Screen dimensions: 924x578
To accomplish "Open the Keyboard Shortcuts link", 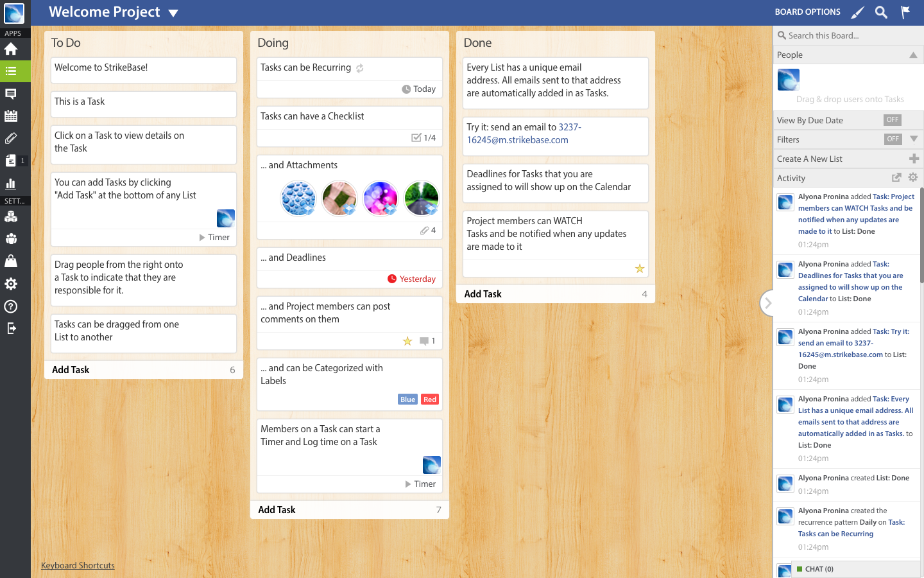I will coord(78,566).
